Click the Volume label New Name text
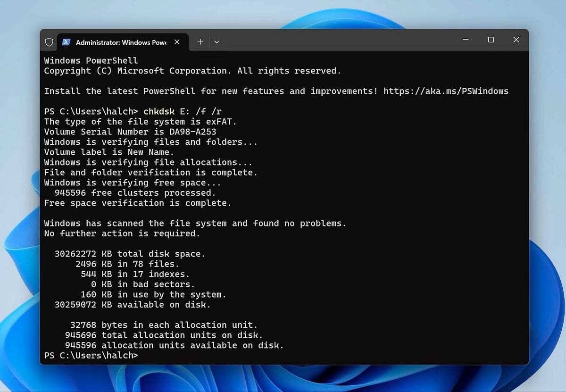 coord(108,152)
